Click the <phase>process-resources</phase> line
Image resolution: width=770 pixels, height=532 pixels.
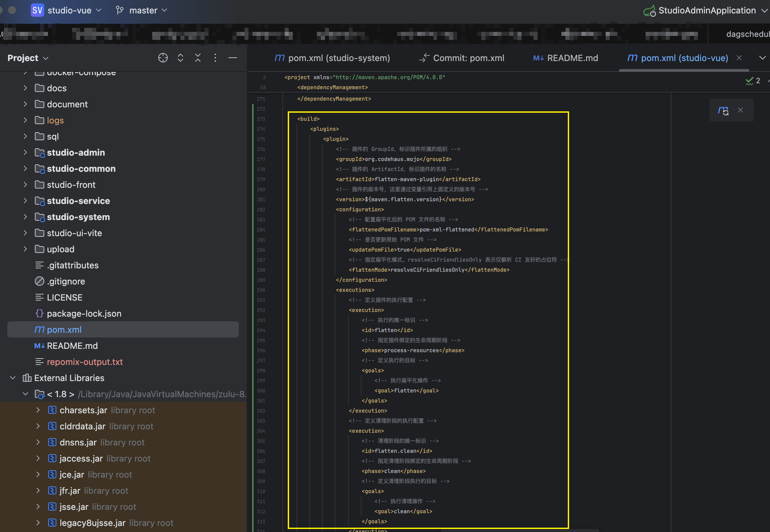[x=413, y=350]
